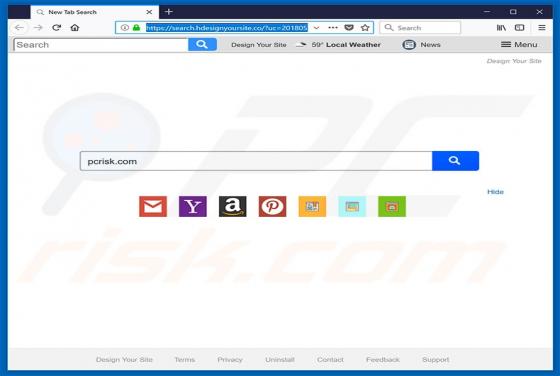The height and width of the screenshot is (376, 560).
Task: Open the News toolbar link
Action: pos(430,45)
